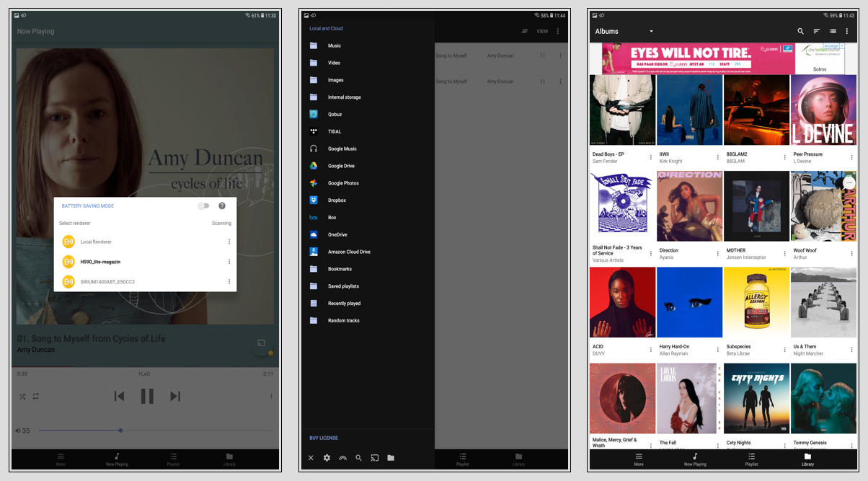
Task: Pause the current song
Action: [147, 396]
